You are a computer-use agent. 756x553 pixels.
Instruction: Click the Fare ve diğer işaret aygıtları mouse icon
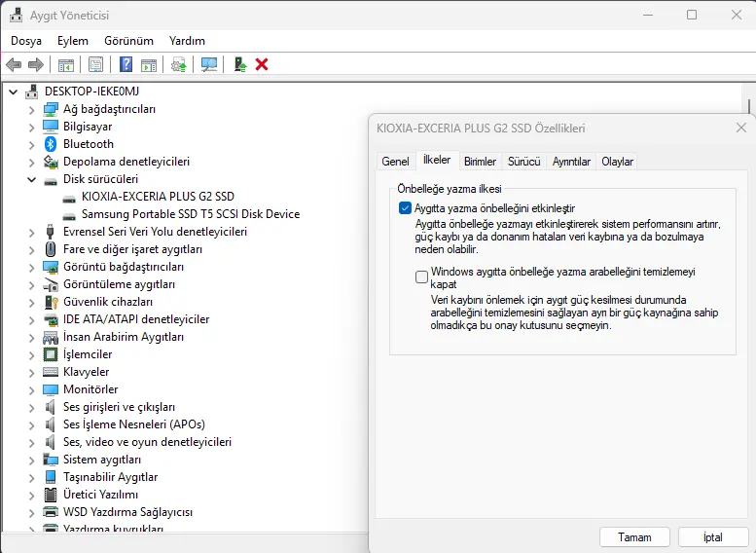pyautogui.click(x=51, y=249)
